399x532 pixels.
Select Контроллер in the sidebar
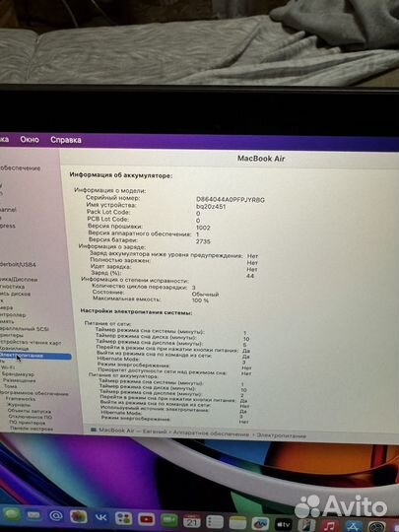coord(13,315)
